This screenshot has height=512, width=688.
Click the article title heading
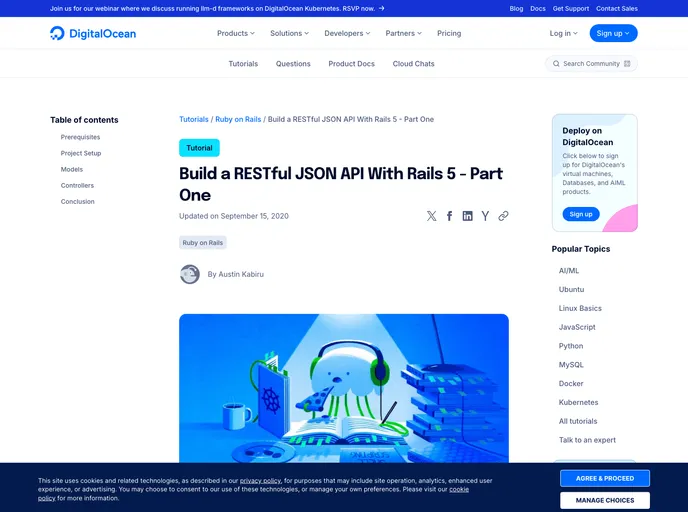pyautogui.click(x=341, y=184)
